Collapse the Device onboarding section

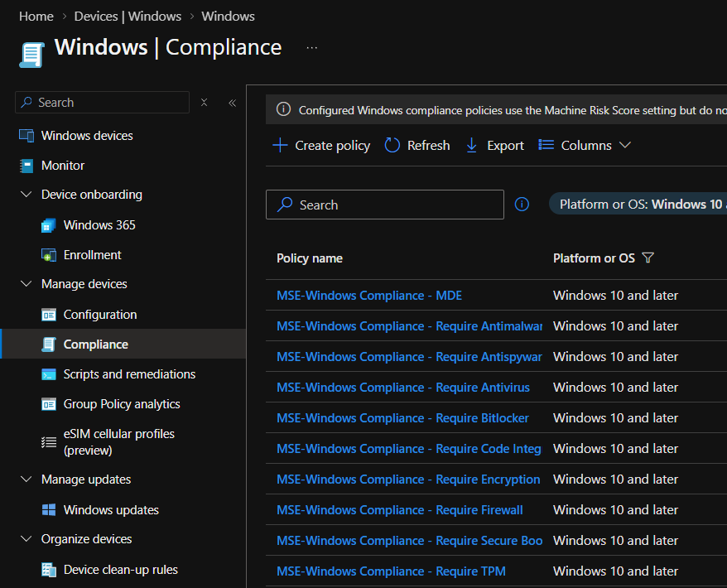[x=24, y=194]
